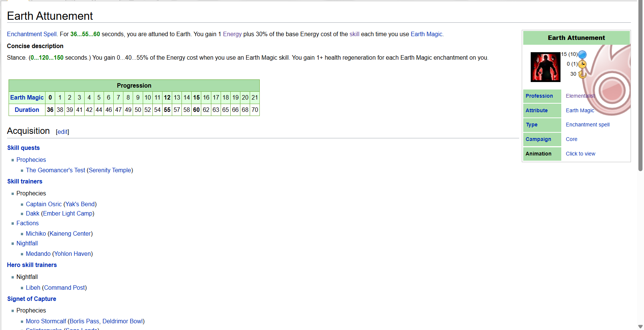Open Borlis Pass location link
Viewport: 644px width, 330px height.
pyautogui.click(x=84, y=321)
